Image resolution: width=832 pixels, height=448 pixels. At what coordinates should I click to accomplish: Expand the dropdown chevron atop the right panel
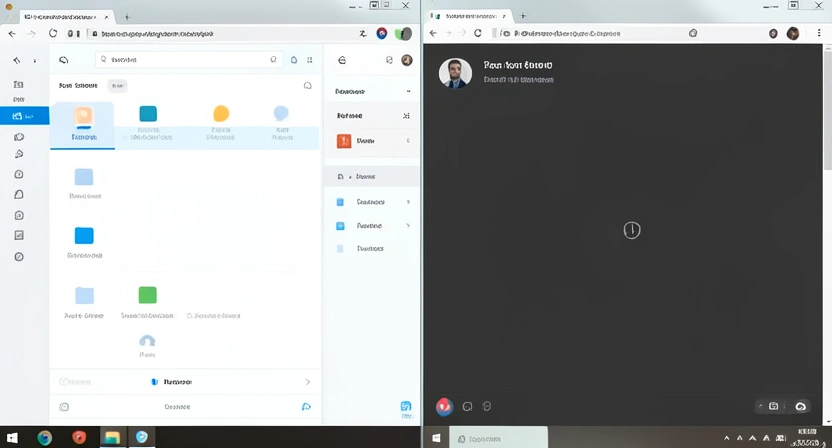(x=408, y=91)
